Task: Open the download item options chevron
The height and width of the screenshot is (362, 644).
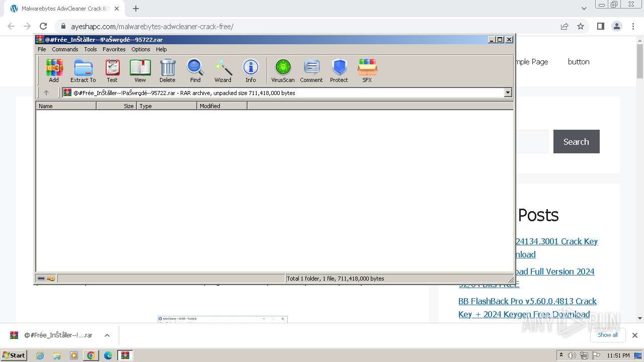Action: tap(107, 335)
